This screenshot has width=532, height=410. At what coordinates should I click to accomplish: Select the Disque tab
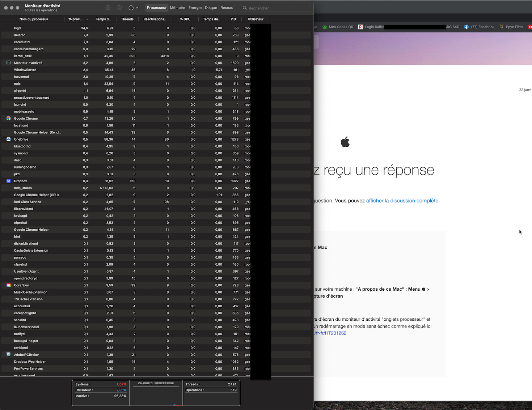pos(211,8)
